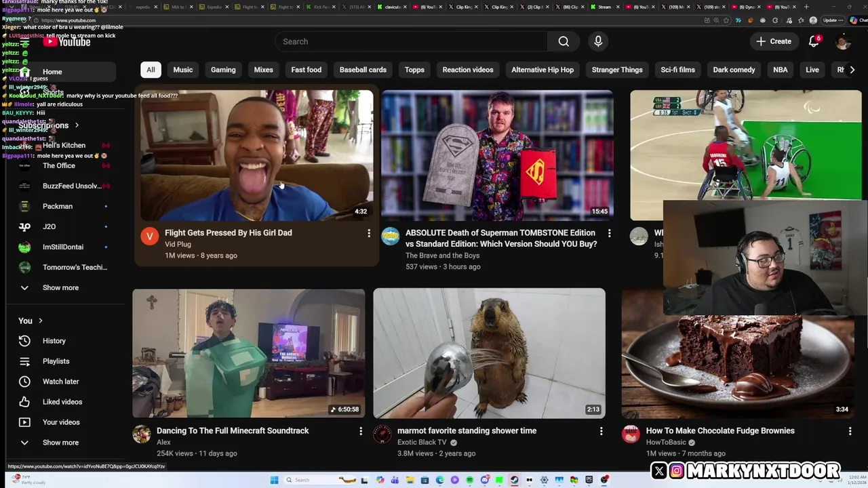Open Discord from the taskbar
This screenshot has height=488, width=868.
(485, 480)
